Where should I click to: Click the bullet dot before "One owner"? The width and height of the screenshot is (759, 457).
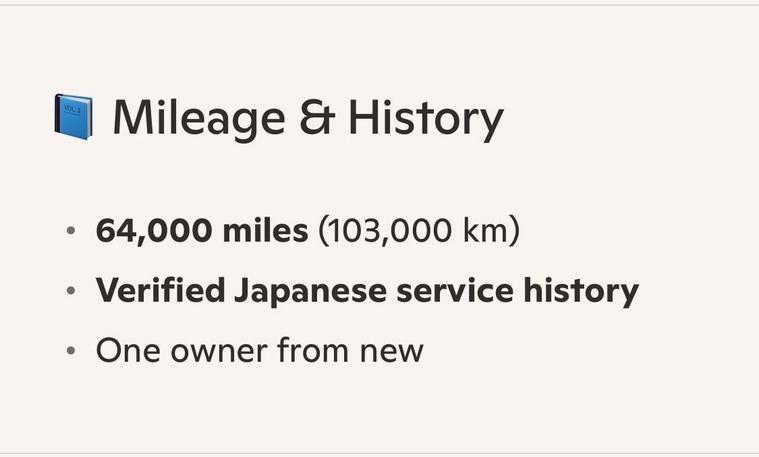(x=70, y=352)
